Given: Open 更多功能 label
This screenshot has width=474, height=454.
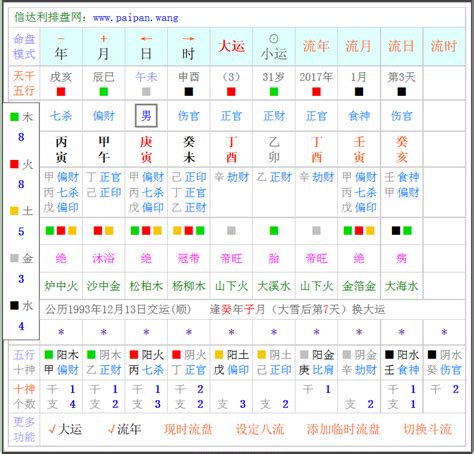Looking at the screenshot, I should 24,429.
